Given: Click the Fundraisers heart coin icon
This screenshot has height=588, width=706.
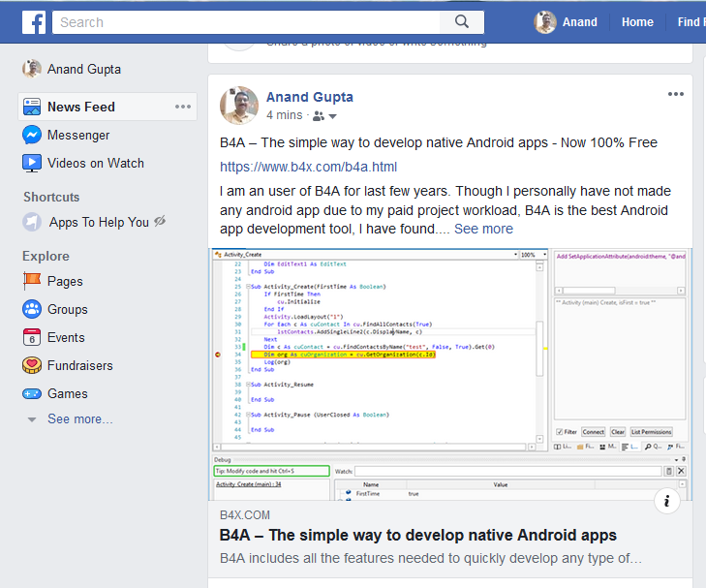Looking at the screenshot, I should click(32, 365).
